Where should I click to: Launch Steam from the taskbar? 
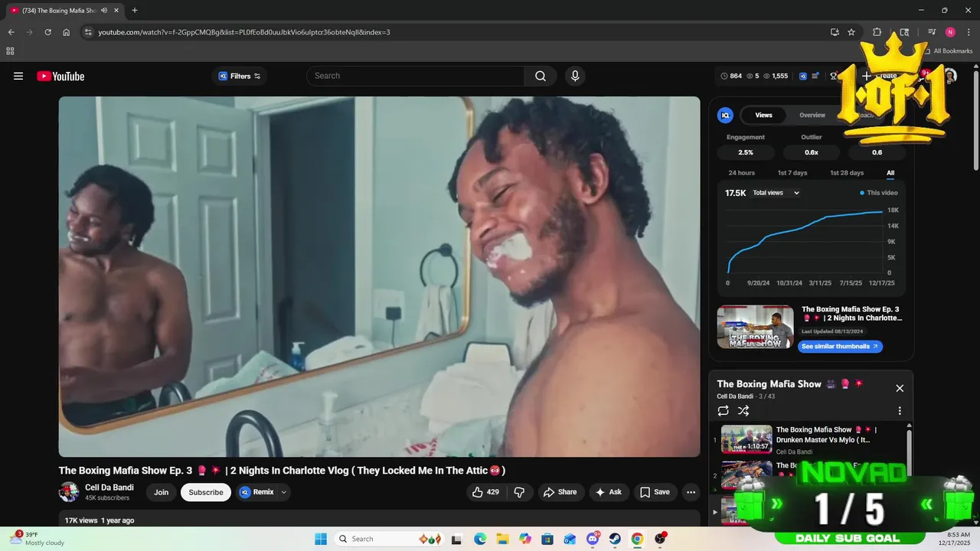(615, 539)
